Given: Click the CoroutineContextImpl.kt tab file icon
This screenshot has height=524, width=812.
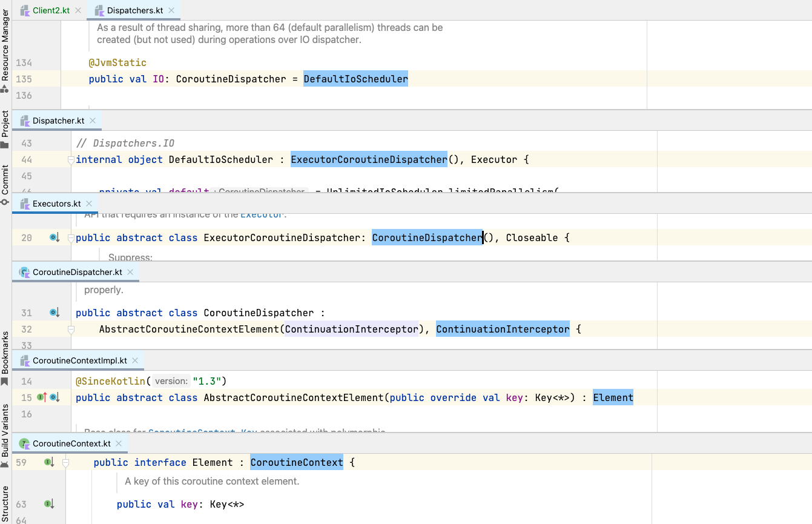Looking at the screenshot, I should tap(25, 360).
